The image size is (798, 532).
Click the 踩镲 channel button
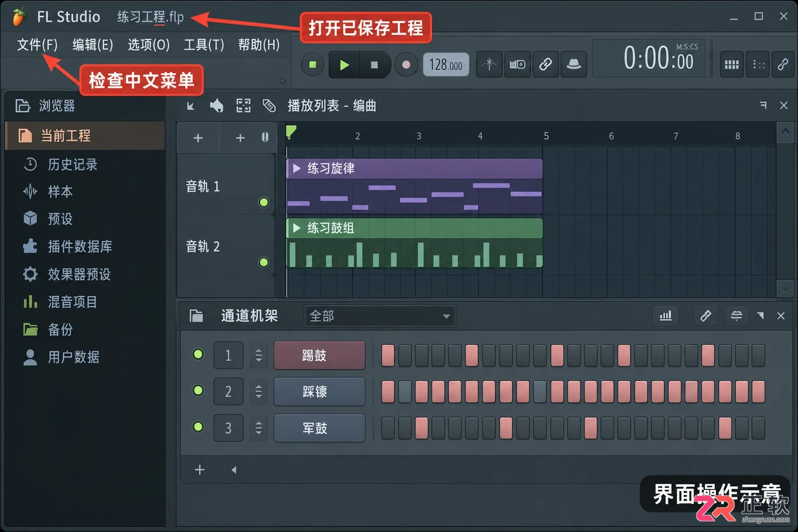(x=319, y=392)
